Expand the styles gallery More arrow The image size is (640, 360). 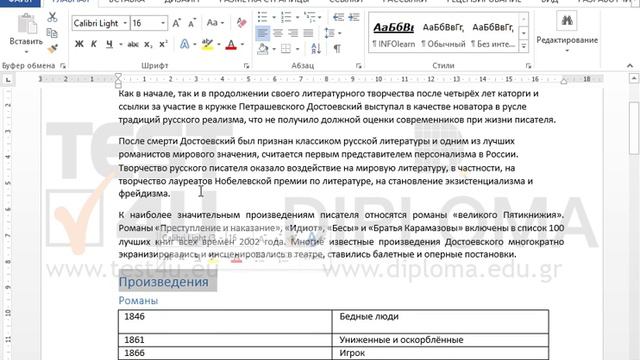[x=524, y=46]
